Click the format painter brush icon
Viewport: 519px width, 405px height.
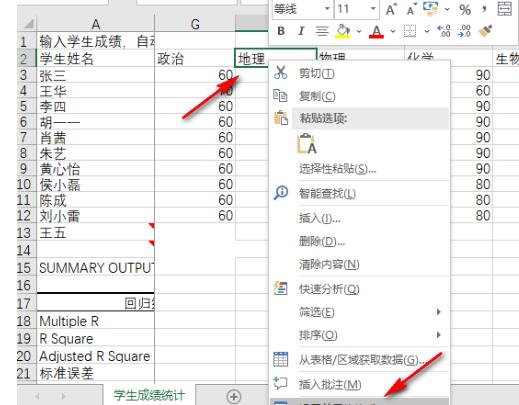[485, 31]
